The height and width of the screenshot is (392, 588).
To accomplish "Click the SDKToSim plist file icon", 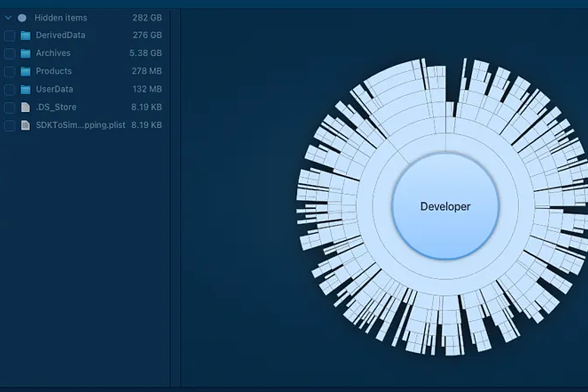I will [26, 125].
